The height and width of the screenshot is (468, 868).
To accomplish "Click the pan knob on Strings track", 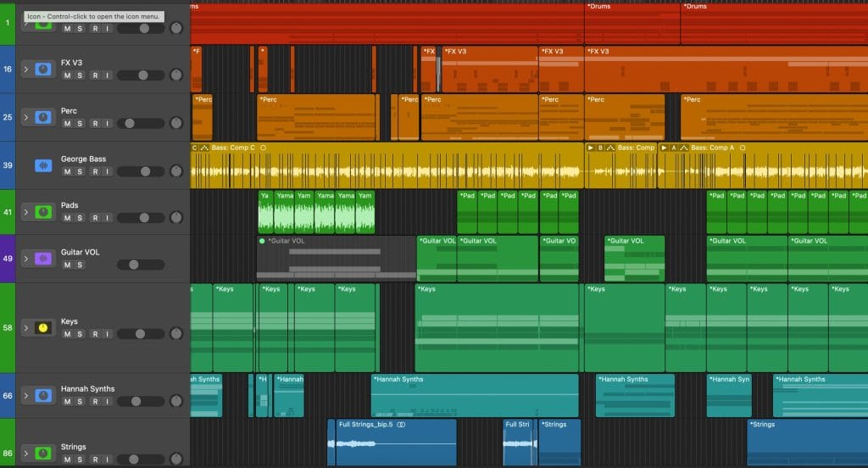I will pos(176,460).
